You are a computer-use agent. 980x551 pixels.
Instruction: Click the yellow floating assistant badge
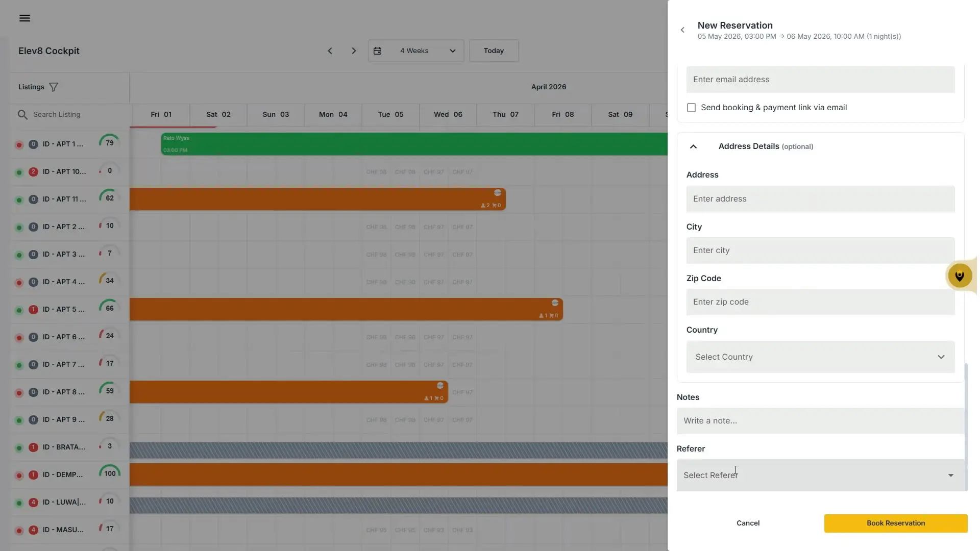click(x=960, y=276)
